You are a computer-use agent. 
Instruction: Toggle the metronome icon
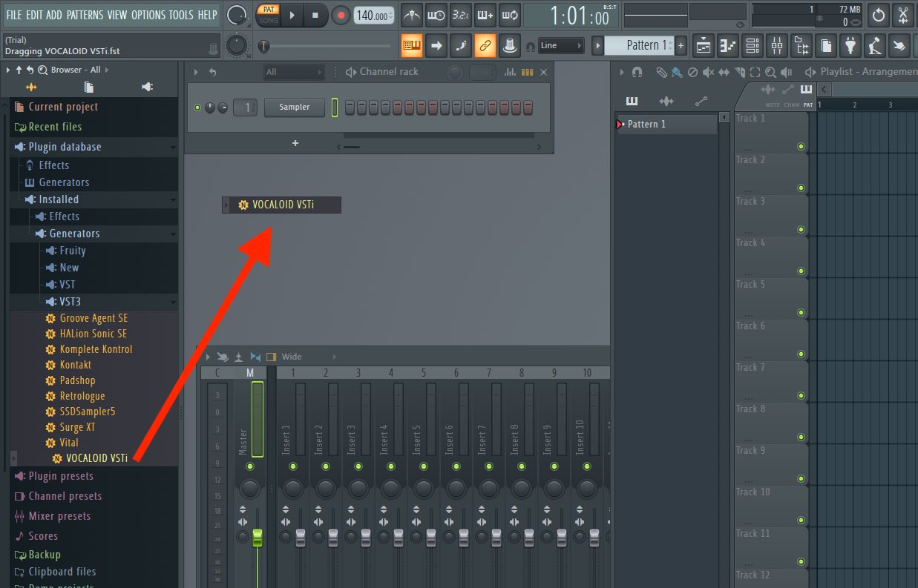coord(411,15)
